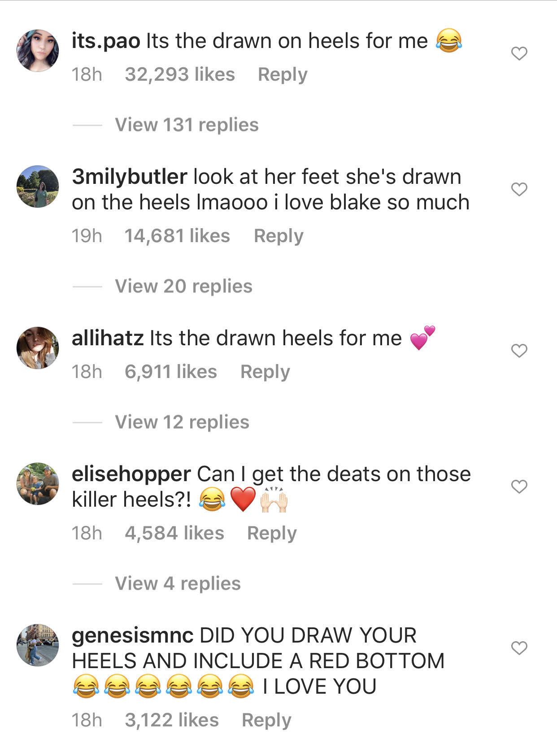Open View 4 replies under elisehopper
Screen dimensions: 557x756
click(178, 583)
